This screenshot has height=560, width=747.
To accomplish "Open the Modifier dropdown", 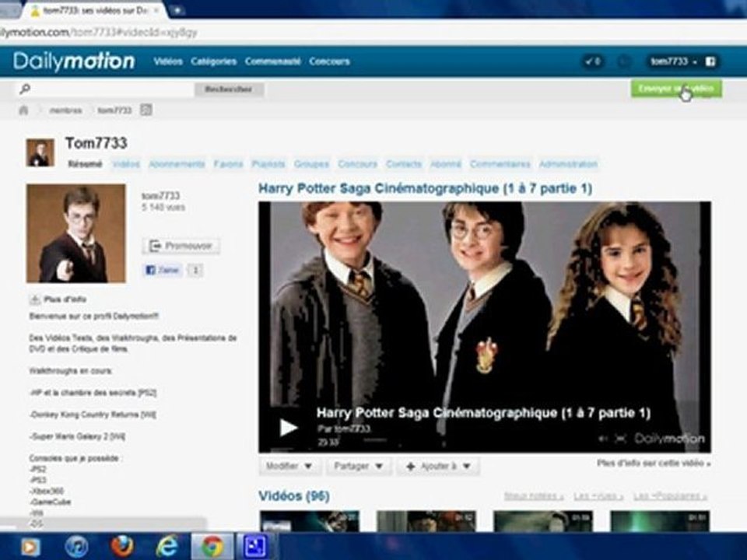I will [x=289, y=466].
